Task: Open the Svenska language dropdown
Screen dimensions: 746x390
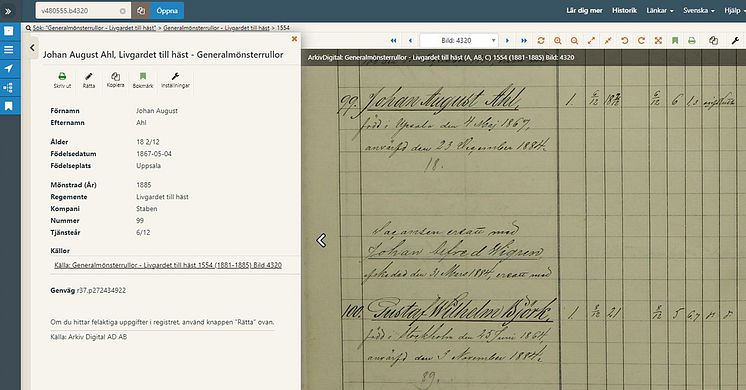Action: coord(698,10)
